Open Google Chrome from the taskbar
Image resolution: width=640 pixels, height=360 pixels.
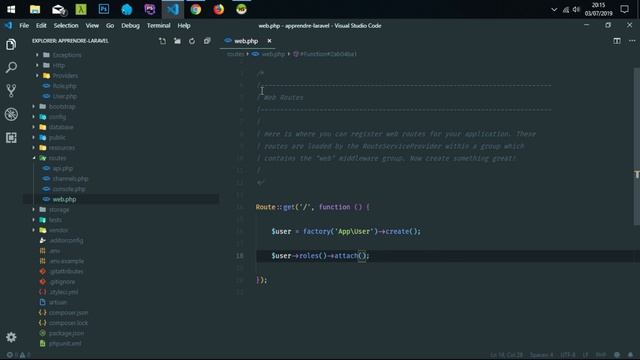point(196,9)
